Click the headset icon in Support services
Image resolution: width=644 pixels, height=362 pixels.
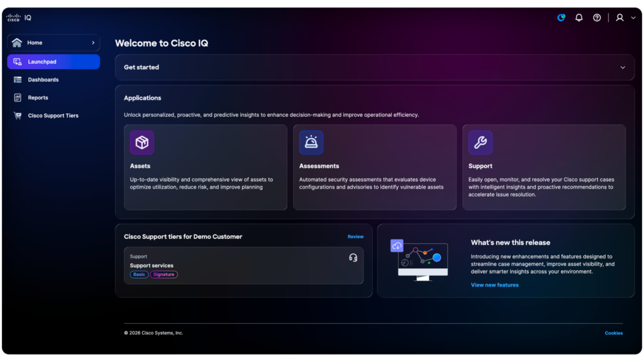(353, 258)
